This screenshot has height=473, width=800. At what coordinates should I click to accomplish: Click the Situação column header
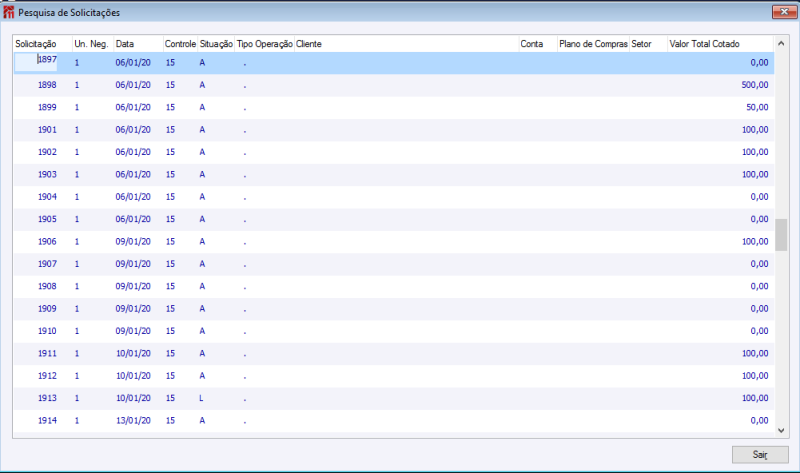216,44
